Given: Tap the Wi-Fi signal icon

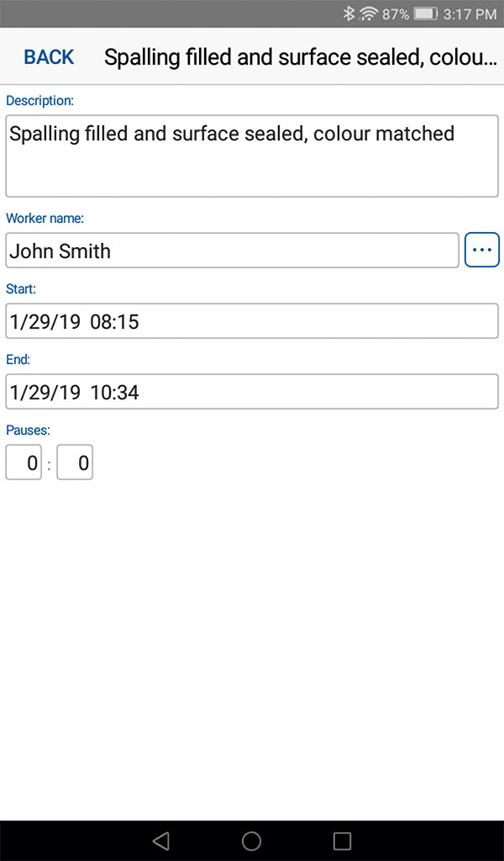Looking at the screenshot, I should click(368, 13).
